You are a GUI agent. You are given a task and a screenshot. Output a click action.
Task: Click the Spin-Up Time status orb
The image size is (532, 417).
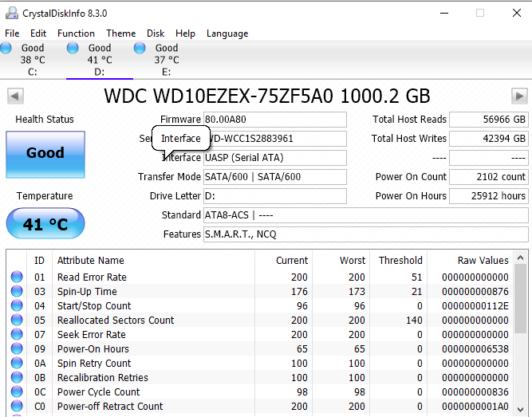[x=17, y=292]
